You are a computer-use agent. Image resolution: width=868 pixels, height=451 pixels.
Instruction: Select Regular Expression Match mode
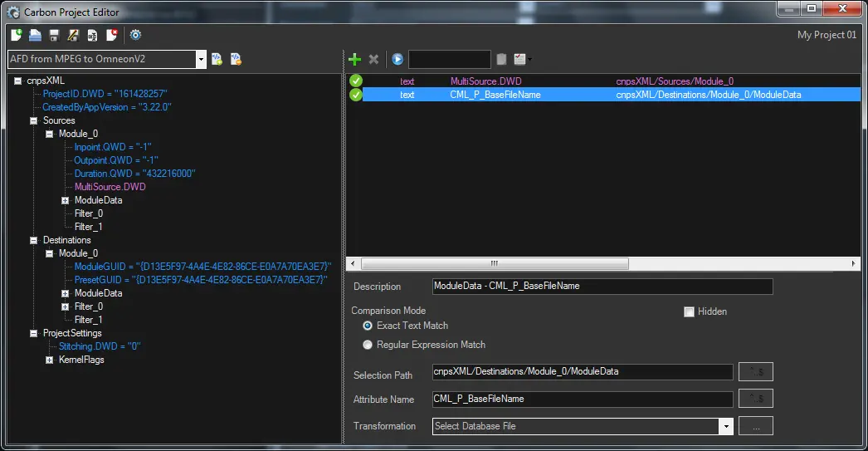point(368,345)
